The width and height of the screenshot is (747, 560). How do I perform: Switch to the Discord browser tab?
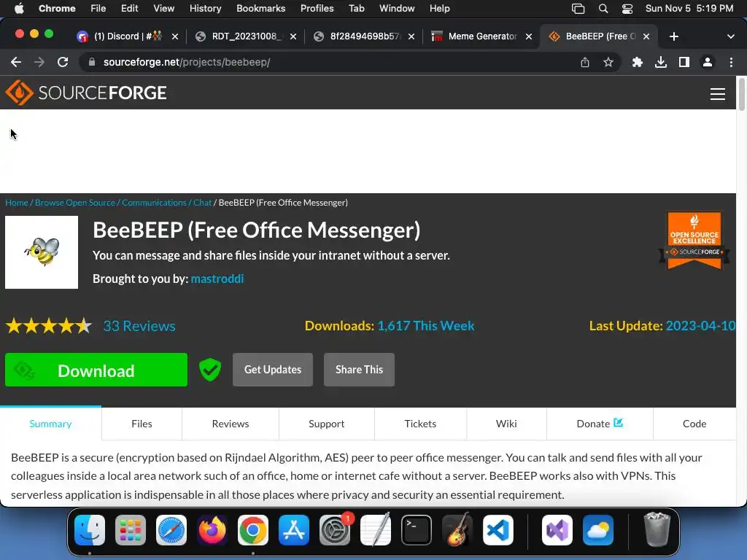[126, 36]
